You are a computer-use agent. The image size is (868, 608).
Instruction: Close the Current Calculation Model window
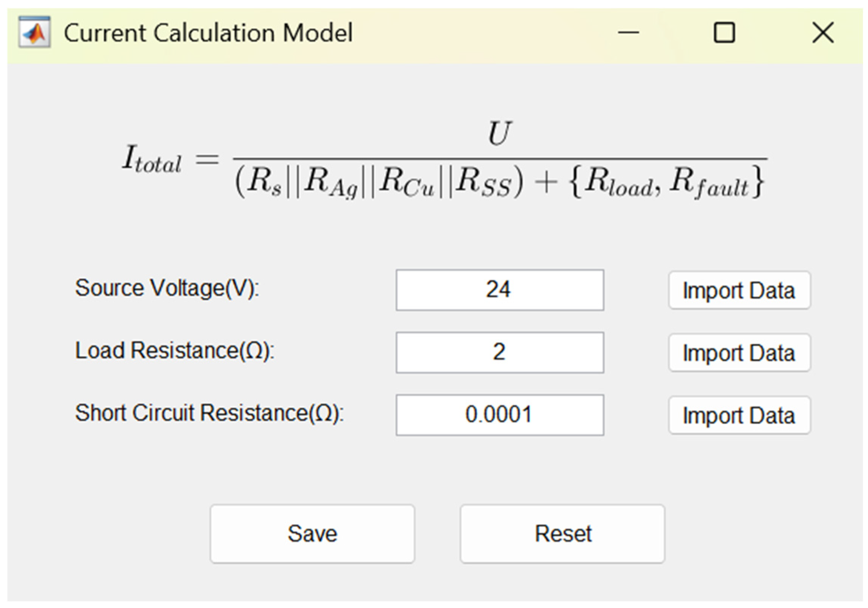click(x=823, y=32)
